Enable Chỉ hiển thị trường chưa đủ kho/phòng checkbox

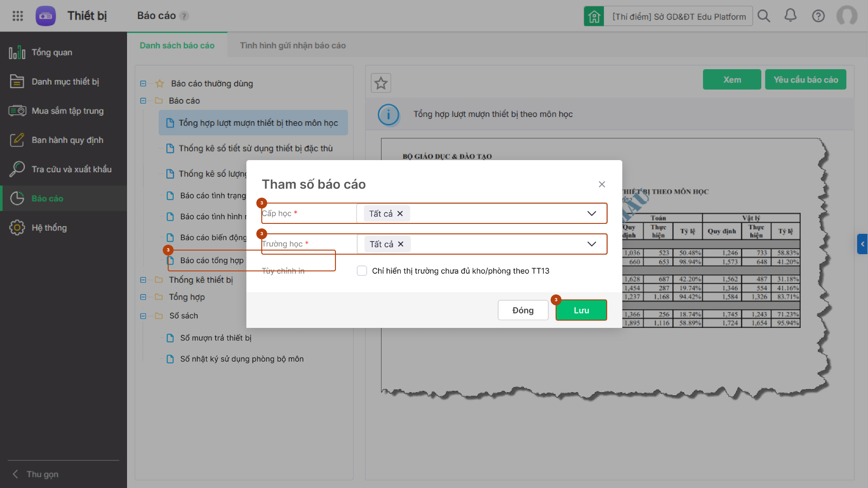pos(362,271)
